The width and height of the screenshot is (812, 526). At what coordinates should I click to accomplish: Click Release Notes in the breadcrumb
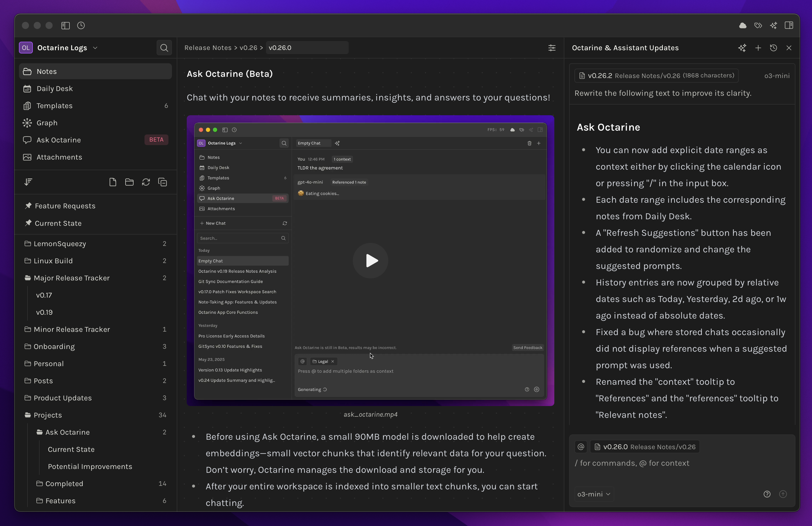click(208, 48)
